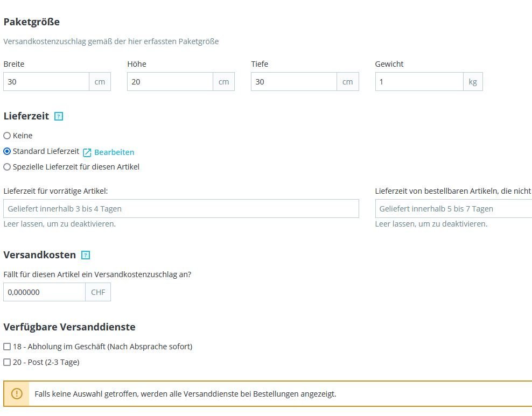The height and width of the screenshot is (416, 532).
Task: Check the Post (2-3 Tage) option
Action: point(7,362)
